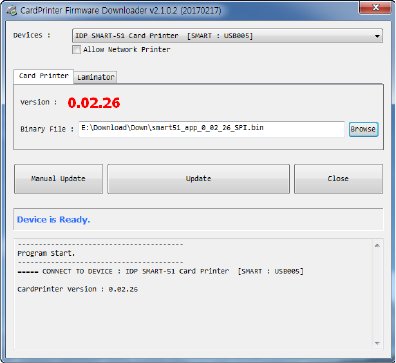Open the Devices dropdown list

click(x=227, y=36)
